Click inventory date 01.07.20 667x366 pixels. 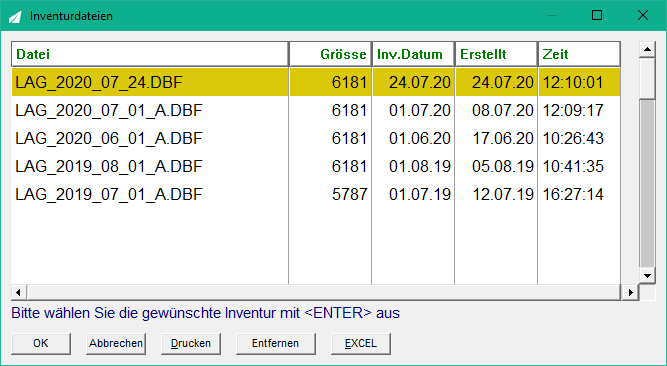click(420, 110)
